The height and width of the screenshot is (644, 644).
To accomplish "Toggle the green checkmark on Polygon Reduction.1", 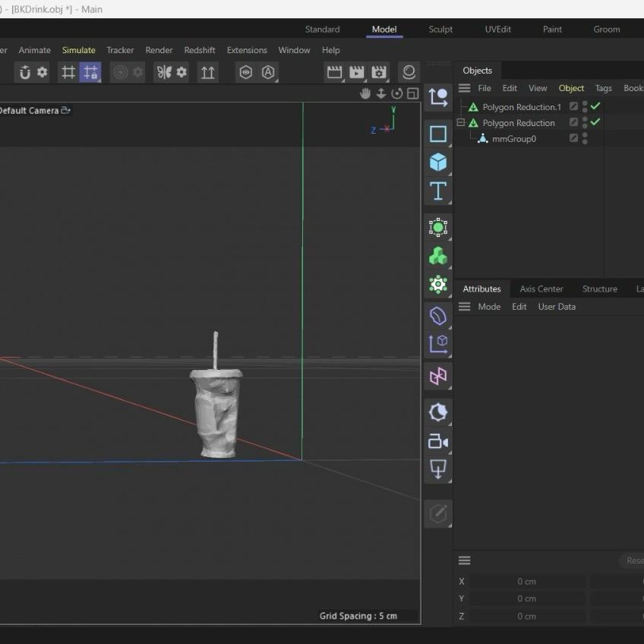I will pyautogui.click(x=595, y=106).
